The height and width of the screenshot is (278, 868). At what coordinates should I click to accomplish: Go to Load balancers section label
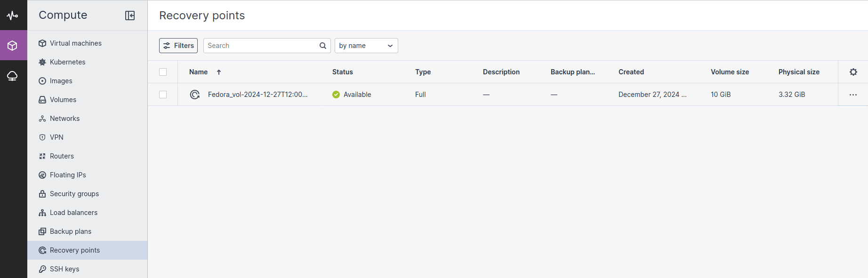(x=73, y=213)
